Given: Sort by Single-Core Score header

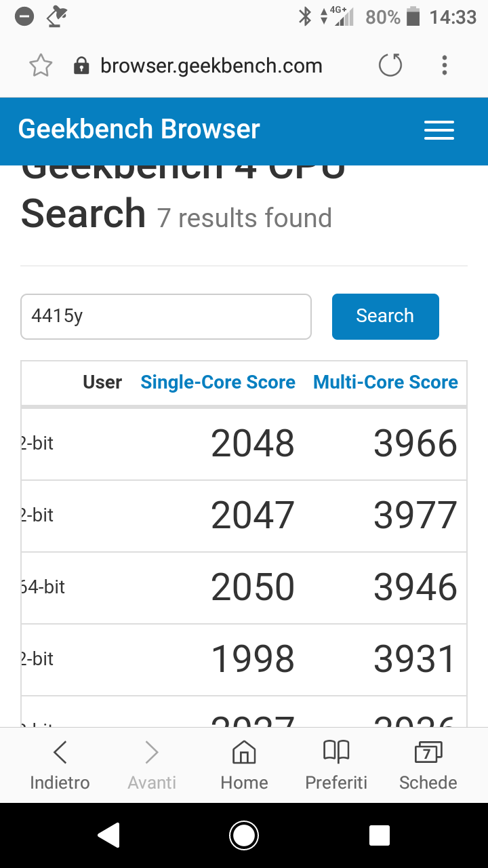Looking at the screenshot, I should pyautogui.click(x=218, y=382).
